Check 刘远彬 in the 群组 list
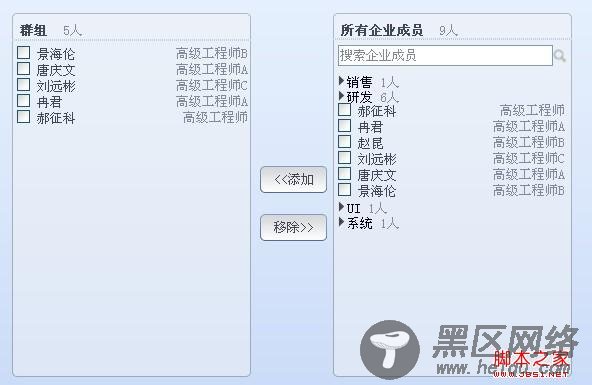Viewport: 592px width, 385px height. click(23, 85)
